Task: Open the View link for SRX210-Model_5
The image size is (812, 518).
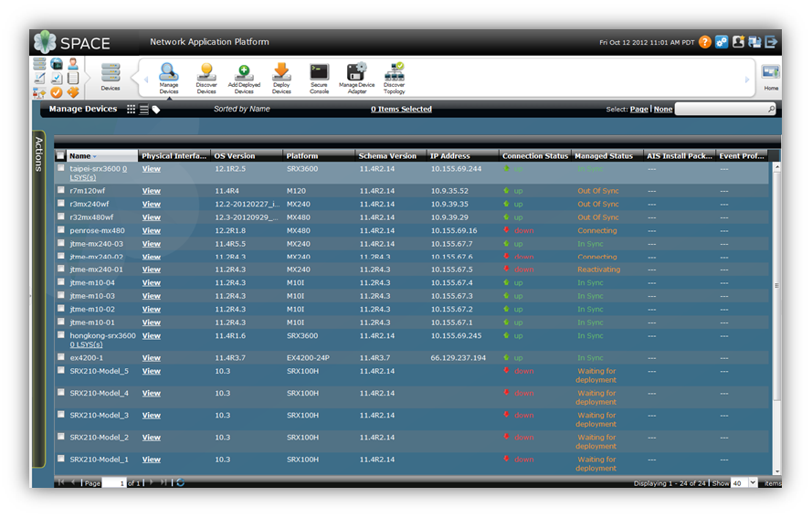Action: [152, 371]
